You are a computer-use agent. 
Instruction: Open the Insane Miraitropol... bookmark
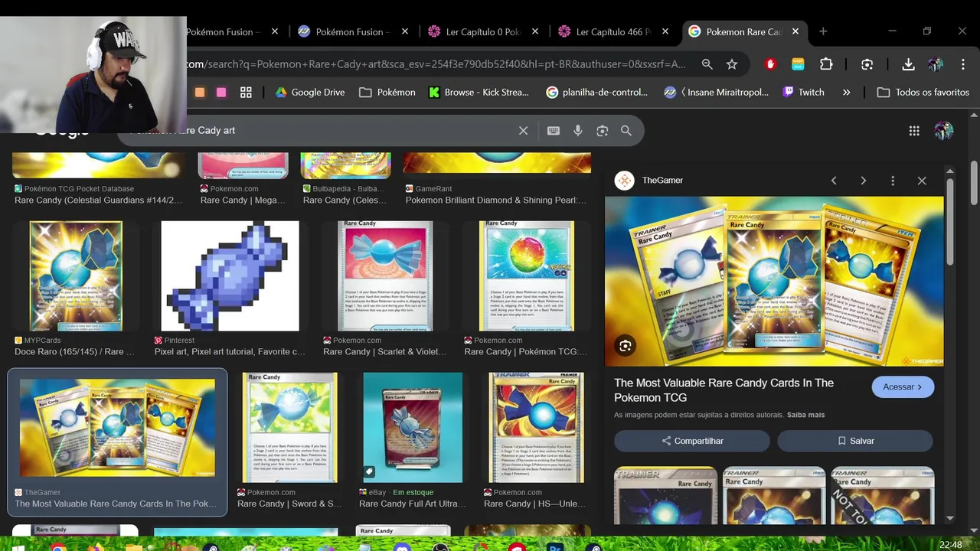pyautogui.click(x=716, y=92)
